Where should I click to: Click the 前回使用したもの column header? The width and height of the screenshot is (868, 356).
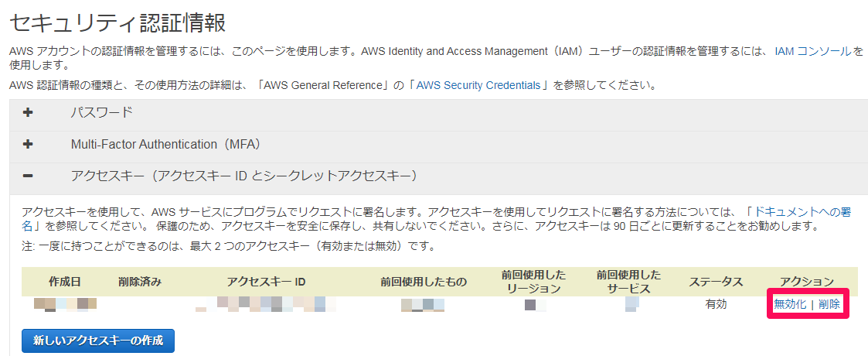click(x=424, y=282)
